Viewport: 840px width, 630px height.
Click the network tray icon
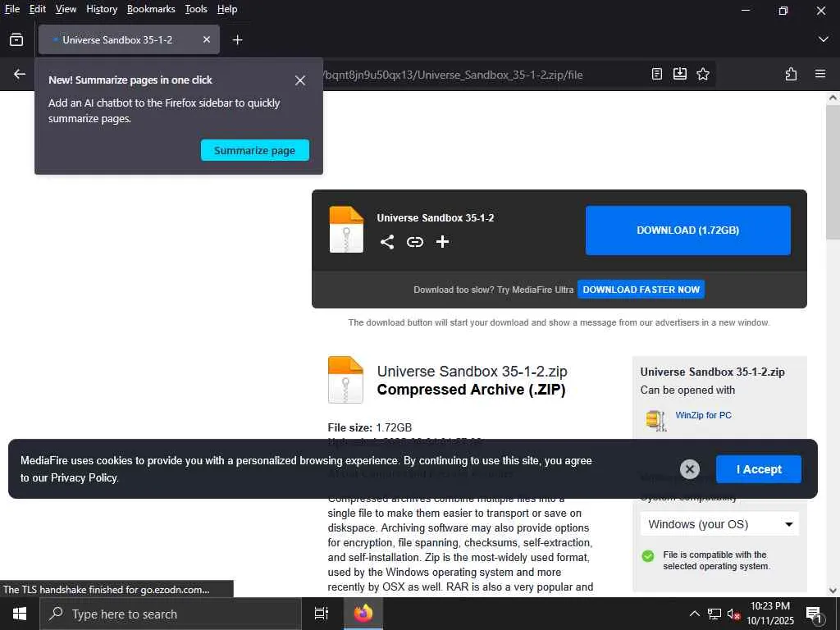coord(714,614)
